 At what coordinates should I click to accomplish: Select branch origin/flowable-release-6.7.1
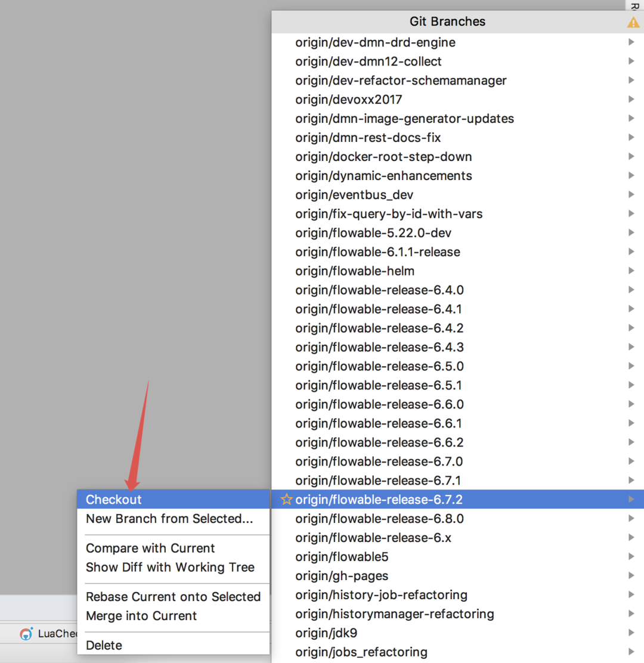[x=457, y=481]
